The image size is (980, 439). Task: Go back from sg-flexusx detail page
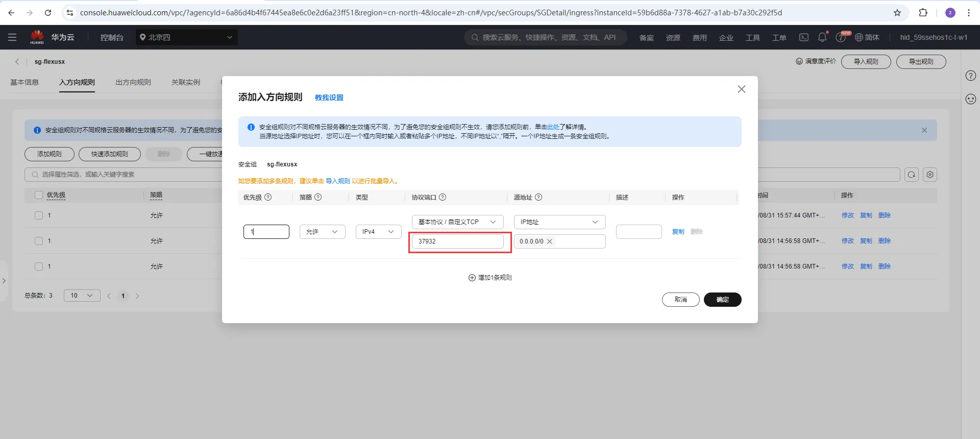coord(17,62)
